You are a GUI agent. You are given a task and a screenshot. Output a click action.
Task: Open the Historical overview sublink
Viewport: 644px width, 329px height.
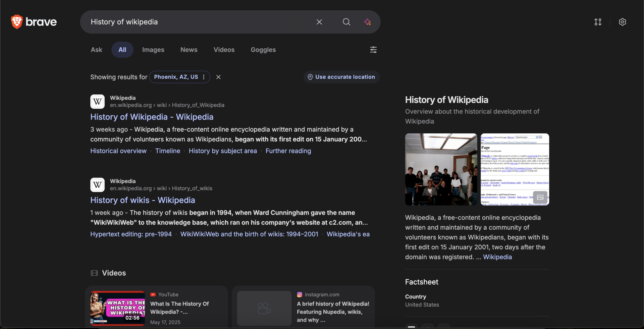(118, 151)
